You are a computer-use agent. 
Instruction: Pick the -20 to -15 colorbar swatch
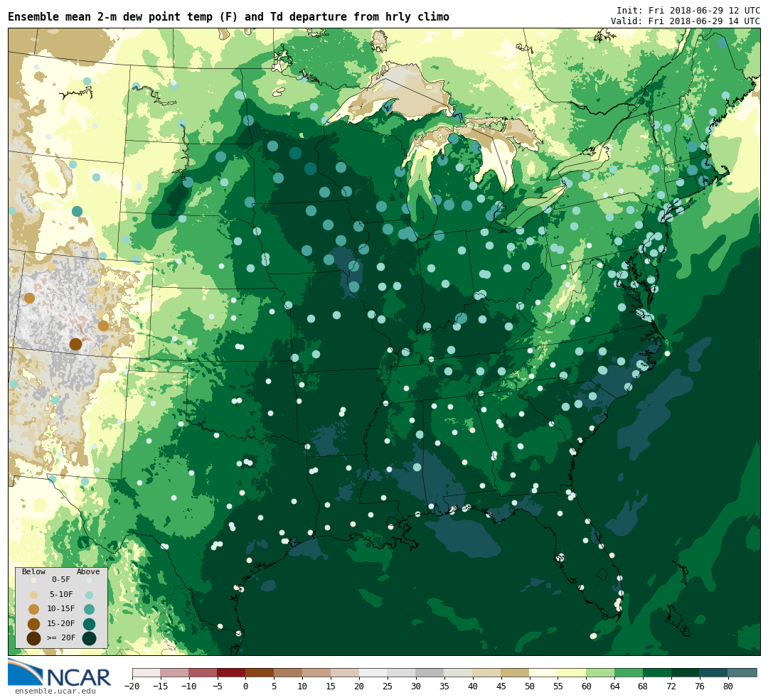tap(146, 672)
